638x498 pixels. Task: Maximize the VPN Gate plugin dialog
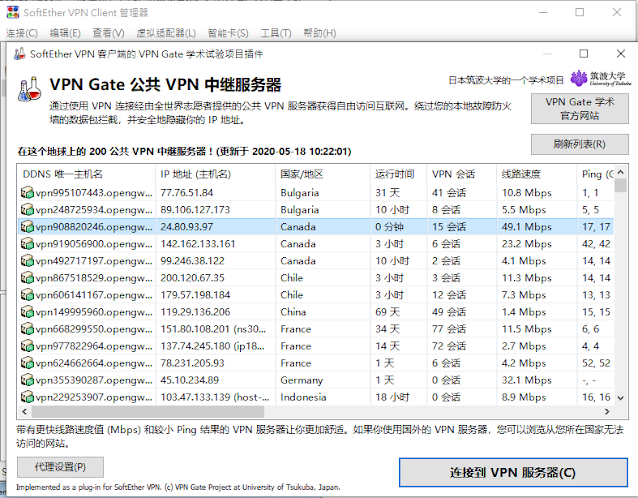(x=583, y=53)
